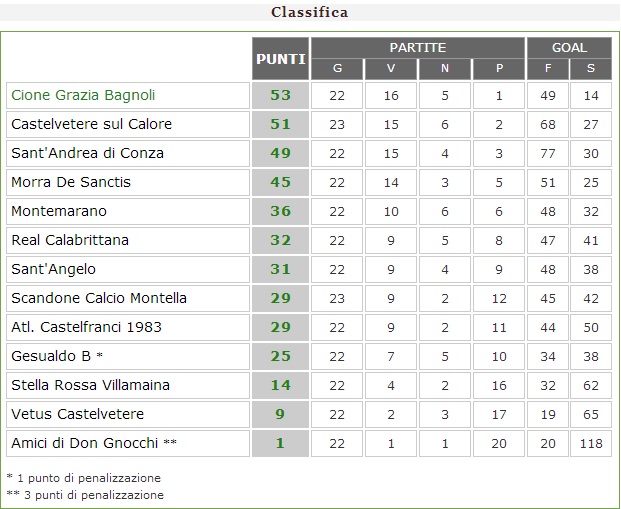The width and height of the screenshot is (621, 509).
Task: Click the GOAL header cell
Action: [569, 48]
